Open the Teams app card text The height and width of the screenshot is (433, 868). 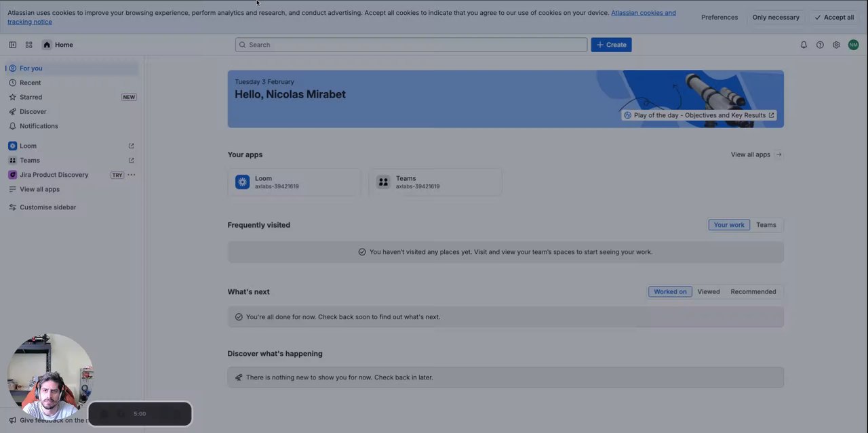click(418, 182)
